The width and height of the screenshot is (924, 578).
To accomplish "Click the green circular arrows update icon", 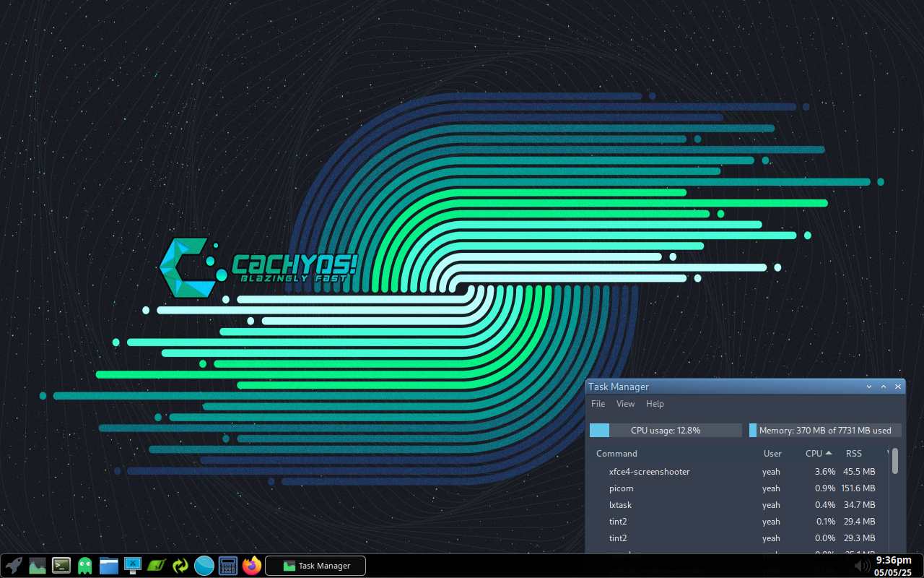I will [x=180, y=565].
